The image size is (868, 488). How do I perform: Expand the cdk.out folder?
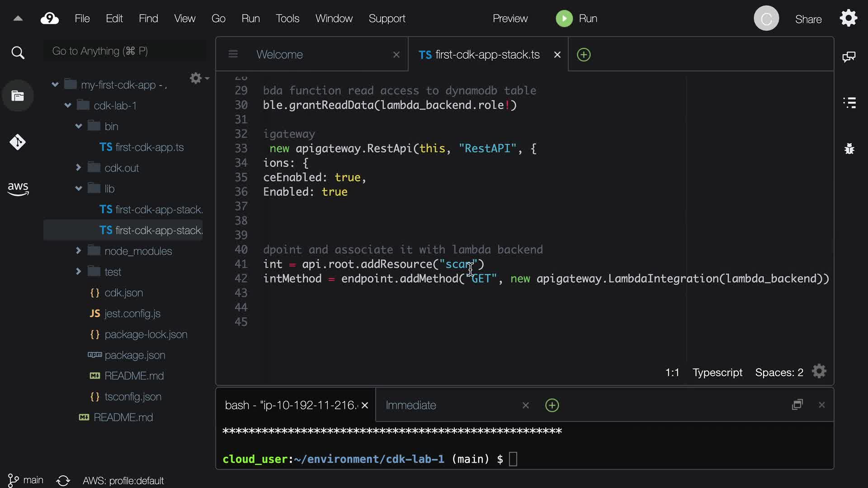pyautogui.click(x=79, y=168)
